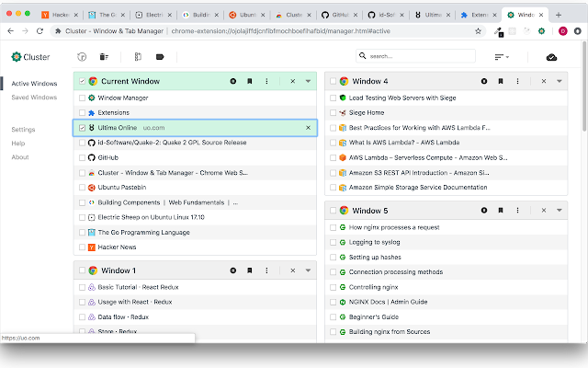Click into the Cluster search field
588x368 pixels.
pos(415,56)
